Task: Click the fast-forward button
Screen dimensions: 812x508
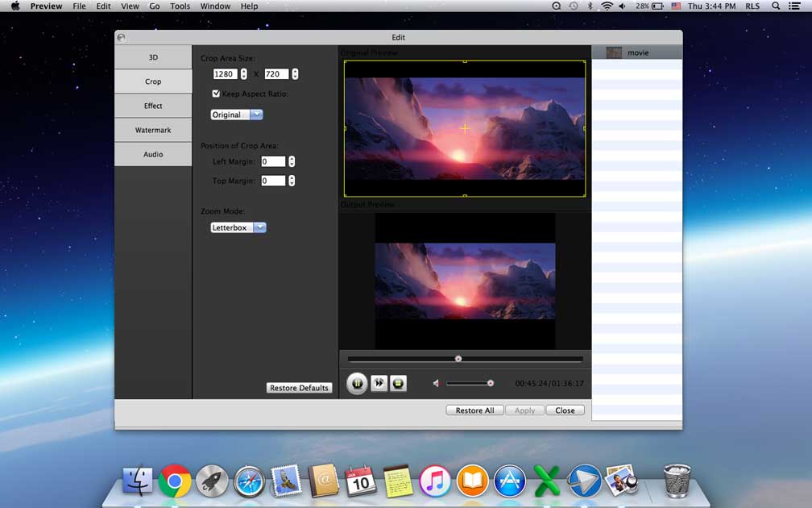Action: coord(379,383)
